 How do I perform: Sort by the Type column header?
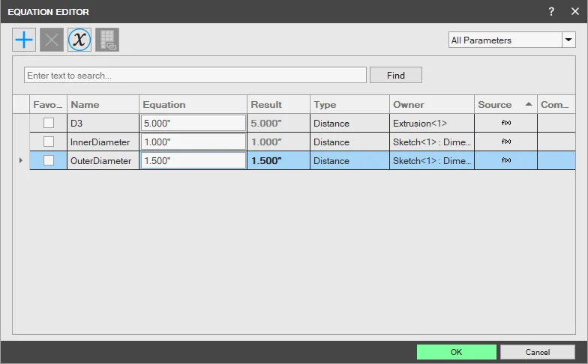coord(349,105)
